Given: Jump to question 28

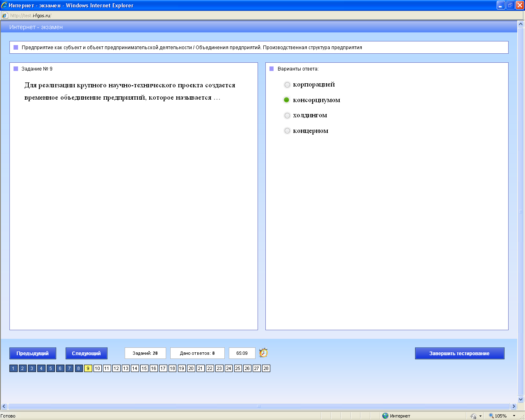Looking at the screenshot, I should [x=266, y=368].
